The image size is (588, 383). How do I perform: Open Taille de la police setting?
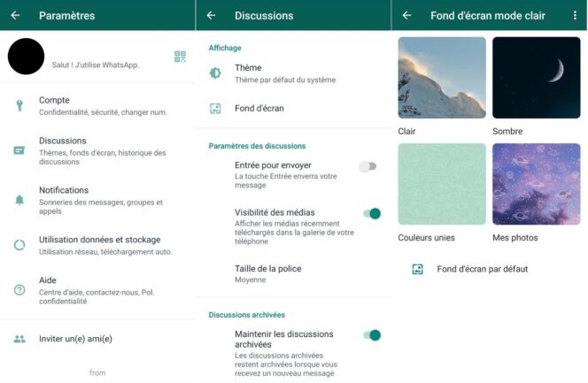[x=294, y=273]
